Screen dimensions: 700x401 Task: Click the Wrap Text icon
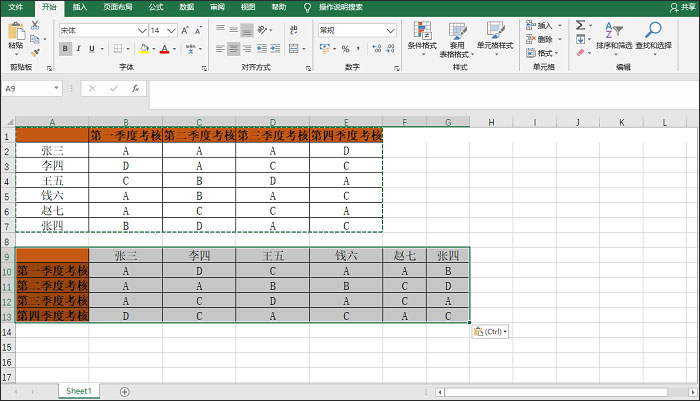[294, 29]
